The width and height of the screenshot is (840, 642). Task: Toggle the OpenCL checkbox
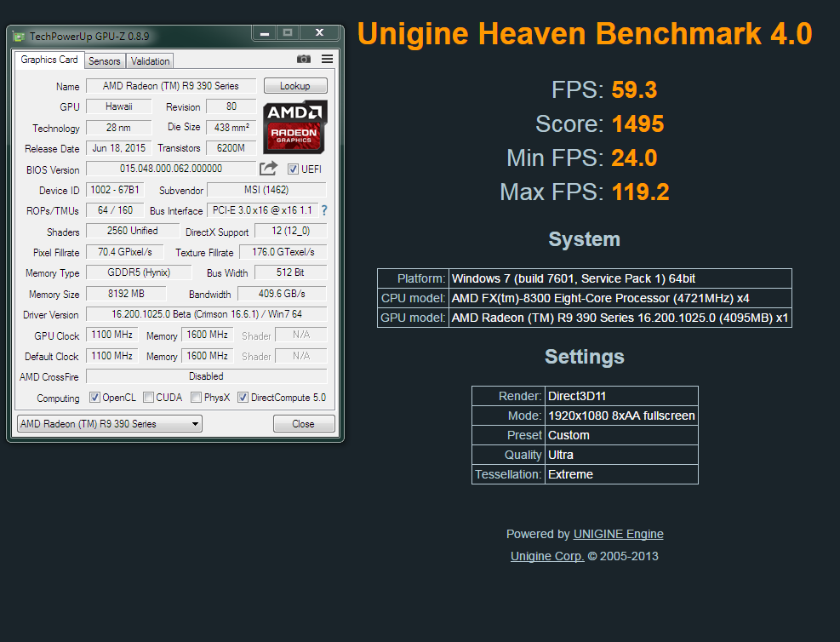pyautogui.click(x=94, y=398)
